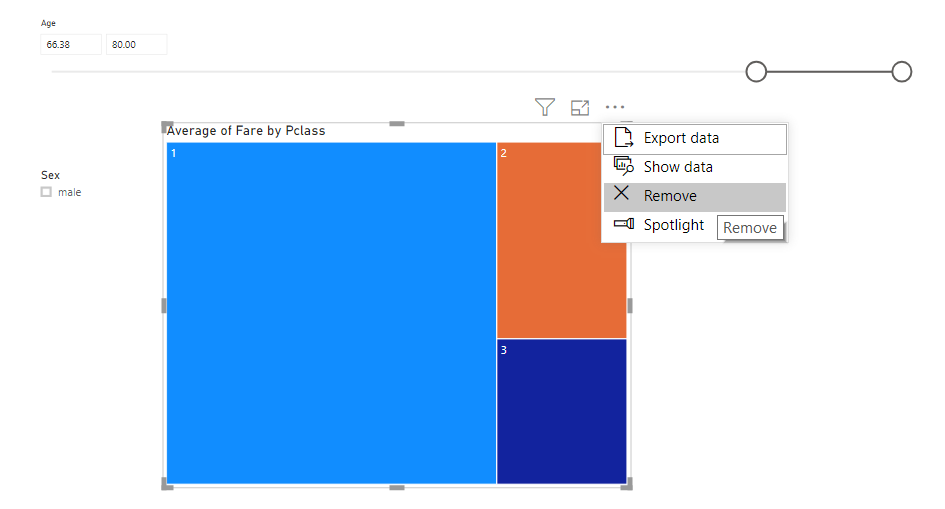This screenshot has width=945, height=509.
Task: Choose Show data in the context menu
Action: (678, 167)
